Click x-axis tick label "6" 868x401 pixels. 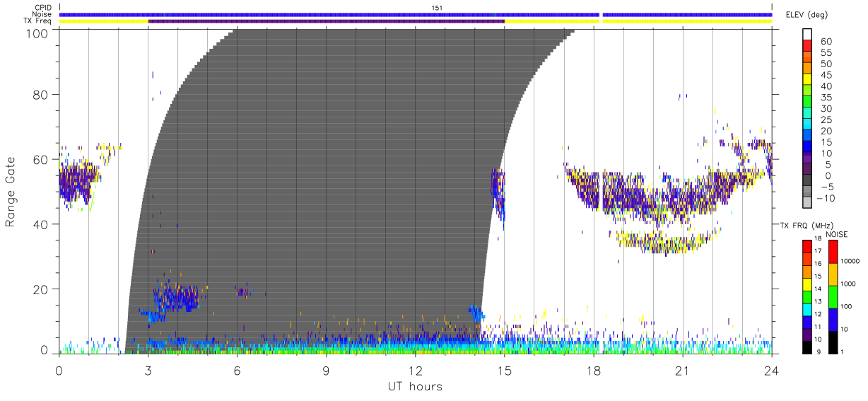tap(237, 370)
